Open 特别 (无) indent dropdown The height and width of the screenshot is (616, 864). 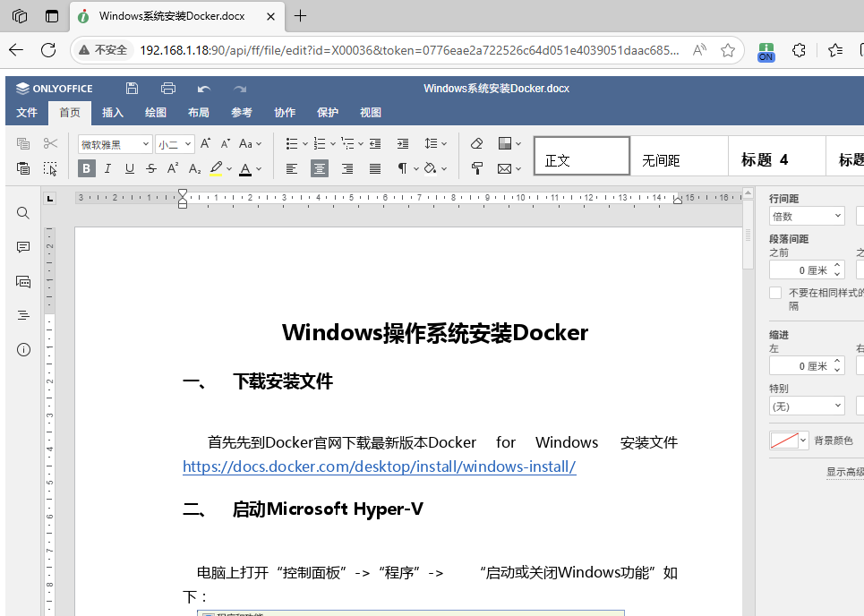(807, 406)
